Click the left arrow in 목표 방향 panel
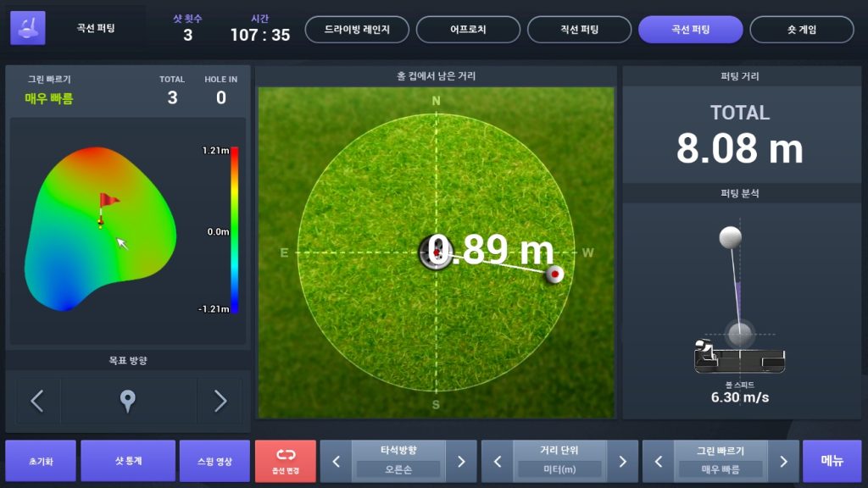 coord(37,400)
